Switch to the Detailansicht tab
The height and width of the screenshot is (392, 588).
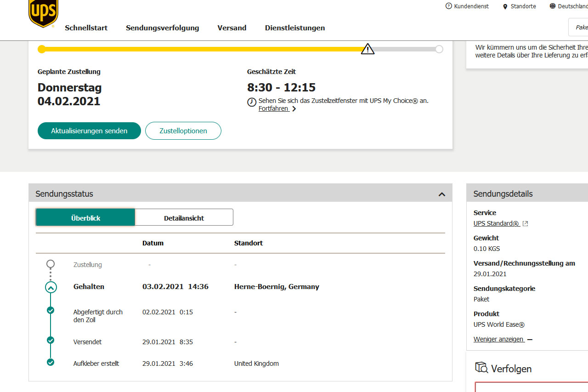tap(184, 217)
